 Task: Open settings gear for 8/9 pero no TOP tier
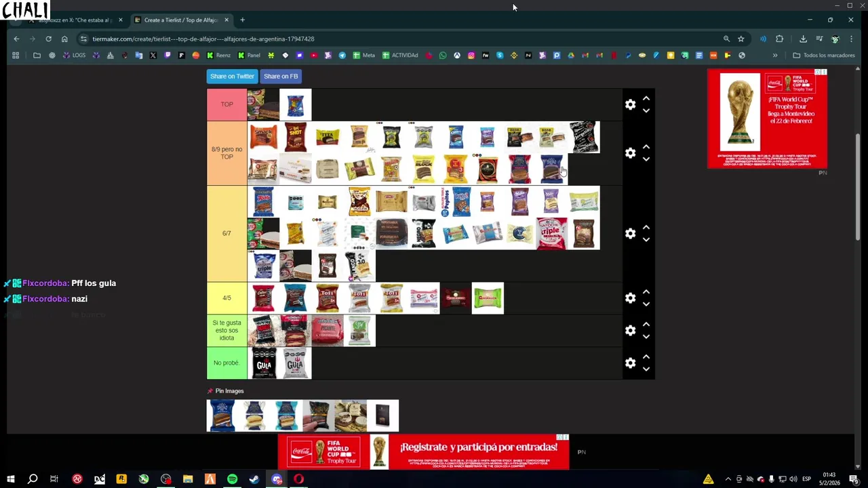click(631, 153)
